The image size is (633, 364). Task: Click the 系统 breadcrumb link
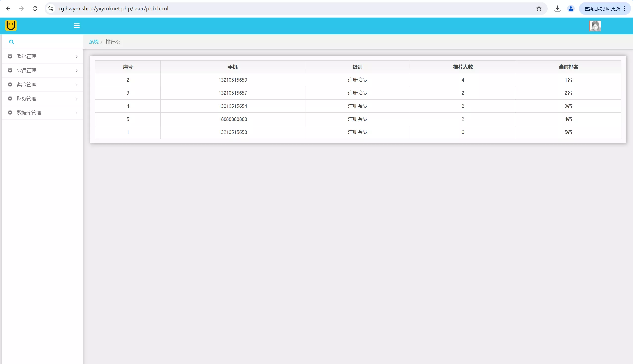click(94, 42)
